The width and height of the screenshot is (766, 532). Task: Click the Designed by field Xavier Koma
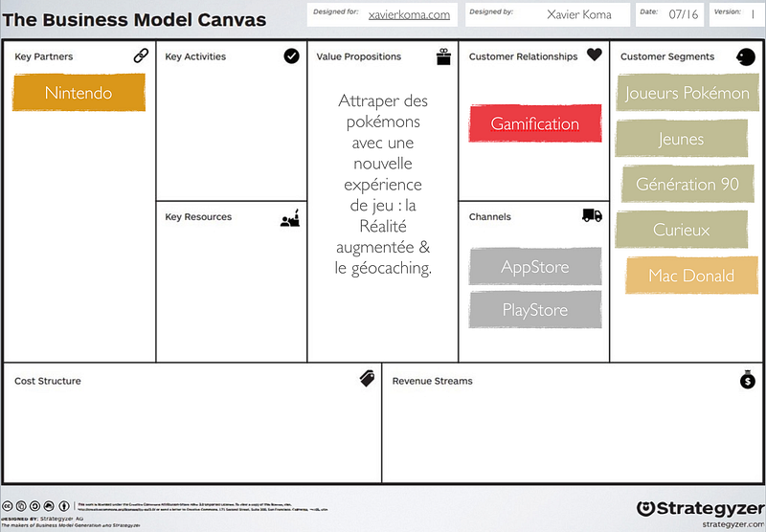(x=548, y=14)
